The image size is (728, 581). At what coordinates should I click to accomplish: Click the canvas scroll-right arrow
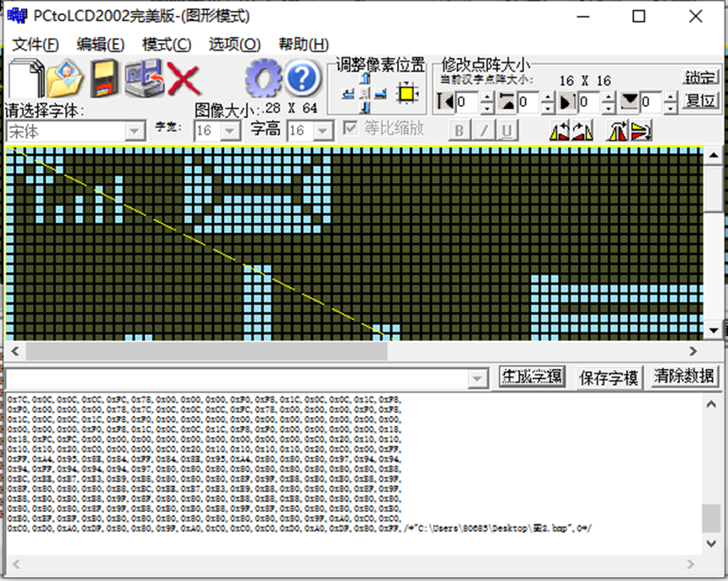(693, 352)
